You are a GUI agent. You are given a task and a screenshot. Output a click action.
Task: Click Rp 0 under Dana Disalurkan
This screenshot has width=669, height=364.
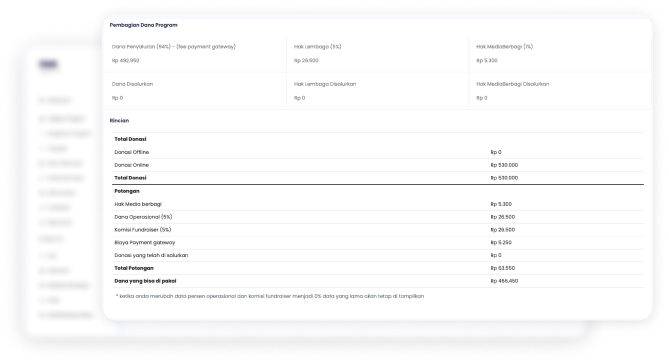[x=117, y=98]
